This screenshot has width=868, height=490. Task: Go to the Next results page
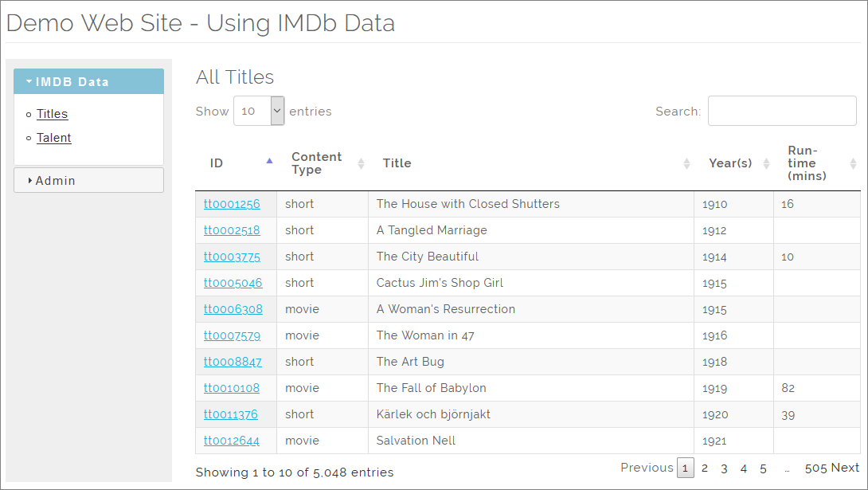pyautogui.click(x=845, y=468)
